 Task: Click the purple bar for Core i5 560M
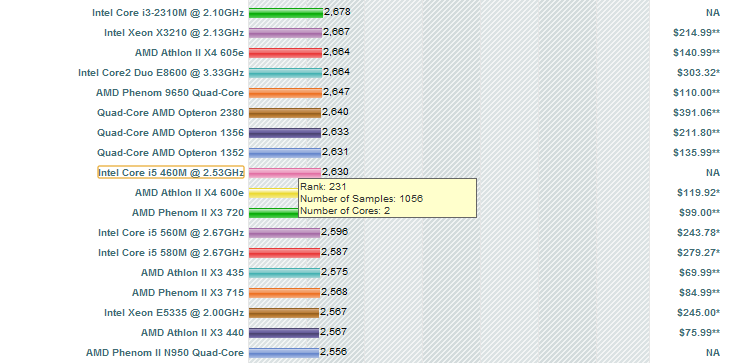point(285,233)
